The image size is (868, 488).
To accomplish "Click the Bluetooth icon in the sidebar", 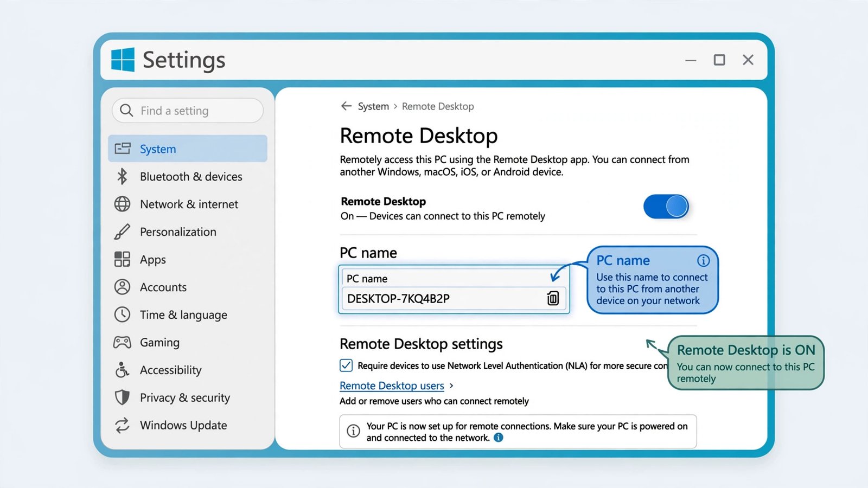I will point(122,176).
